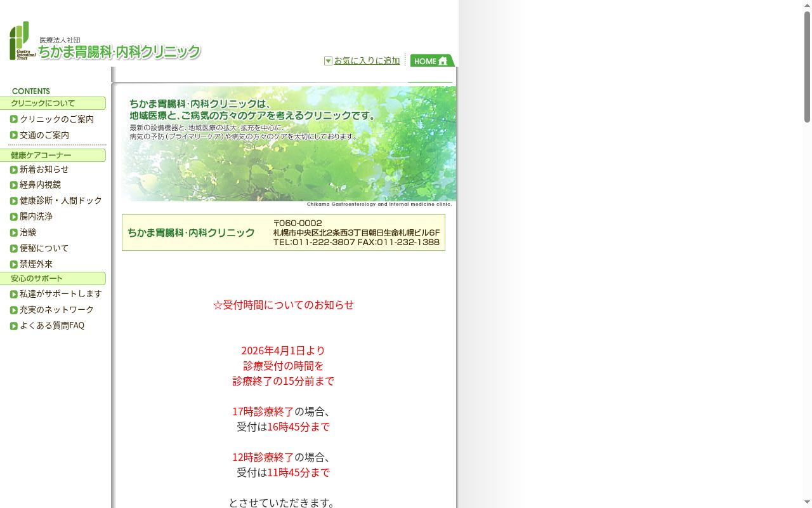The width and height of the screenshot is (812, 508).
Task: Open 私達がサポートします page
Action: (x=61, y=293)
